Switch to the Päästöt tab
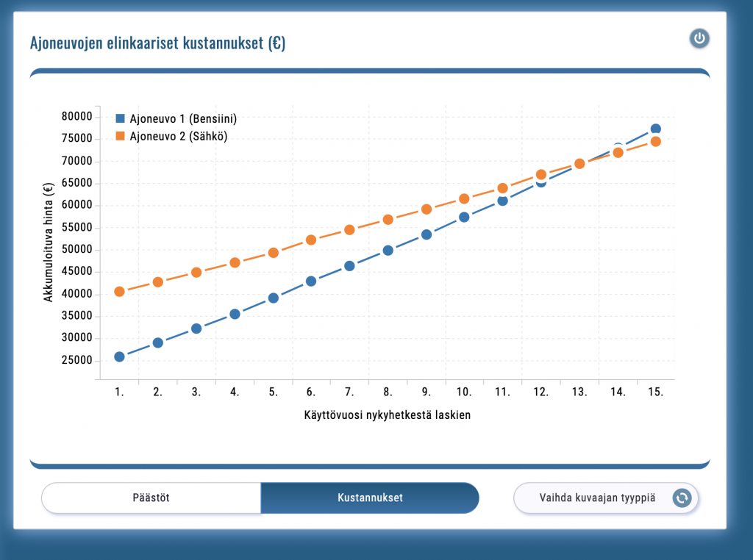The height and width of the screenshot is (560, 753). point(151,498)
